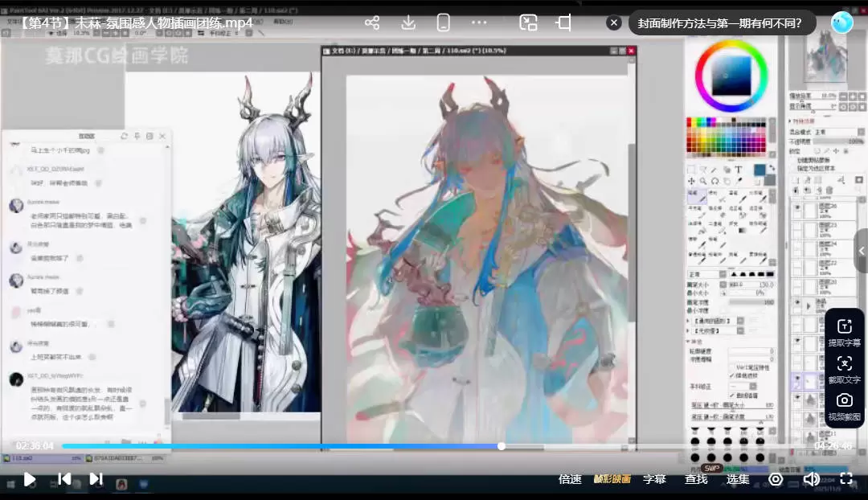The height and width of the screenshot is (500, 868).
Task: Open the three-dot more options menu
Action: pos(479,23)
